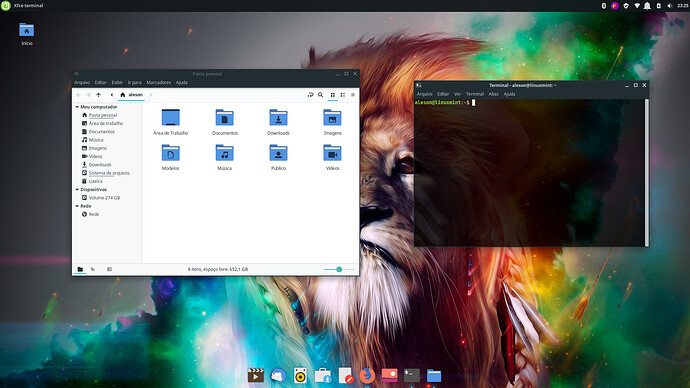Adjust the icon zoom slider
Image resolution: width=690 pixels, height=388 pixels.
339,269
